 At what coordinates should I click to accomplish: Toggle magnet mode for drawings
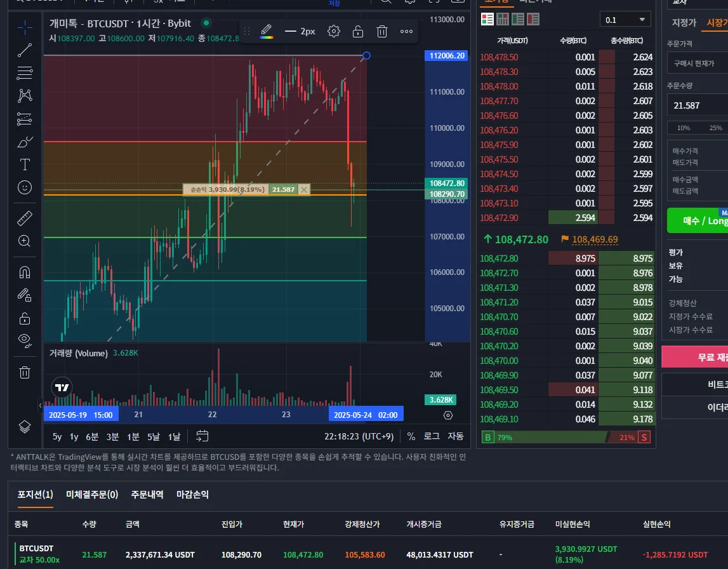pos(25,272)
